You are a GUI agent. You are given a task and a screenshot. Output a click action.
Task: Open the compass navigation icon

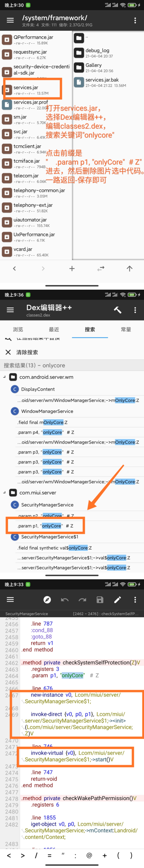(x=47, y=599)
